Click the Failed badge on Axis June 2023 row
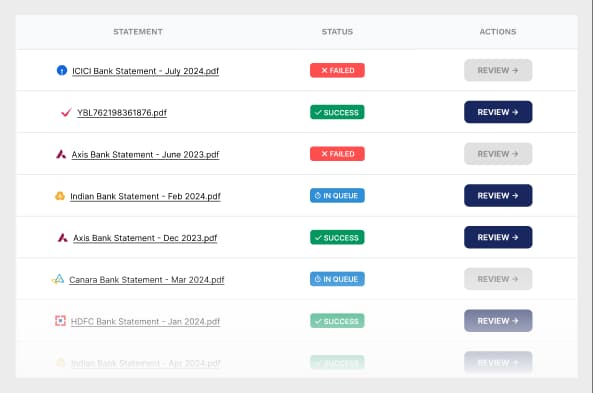 click(x=337, y=154)
